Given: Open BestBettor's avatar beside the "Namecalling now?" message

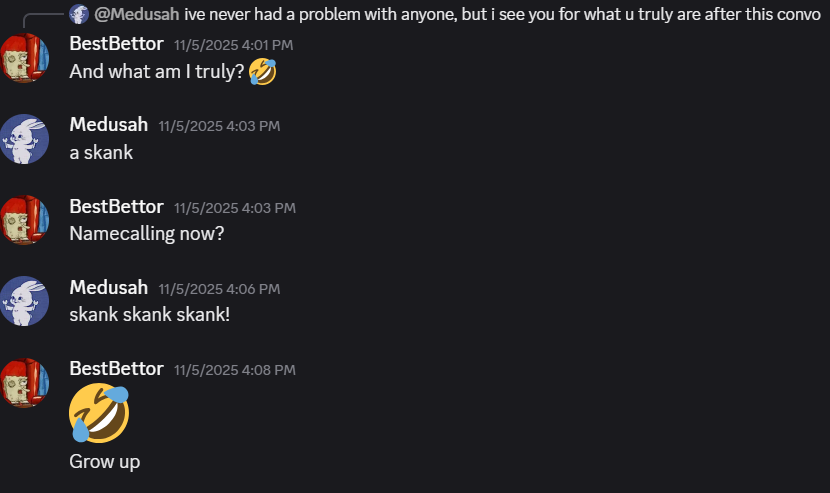Looking at the screenshot, I should (x=24, y=219).
